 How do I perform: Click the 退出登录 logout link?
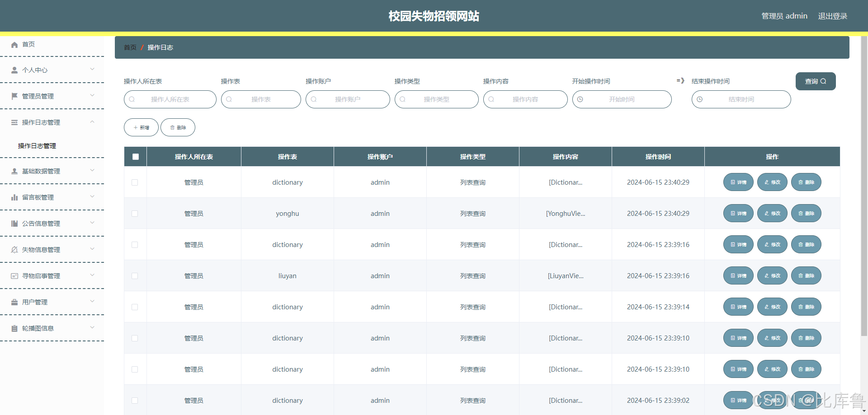click(x=833, y=16)
